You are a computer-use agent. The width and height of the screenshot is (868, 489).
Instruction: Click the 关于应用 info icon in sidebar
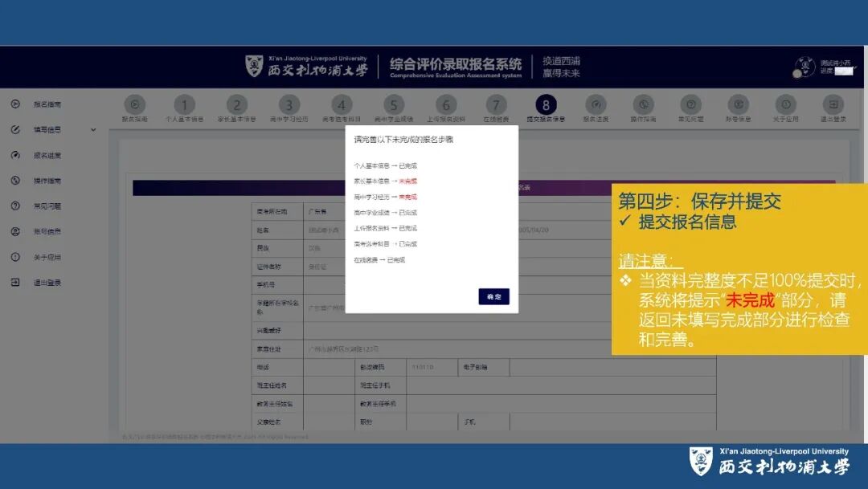click(14, 255)
